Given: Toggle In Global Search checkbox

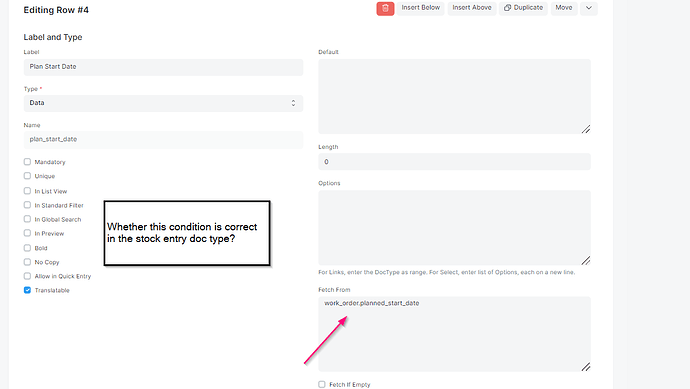Looking at the screenshot, I should coord(27,219).
